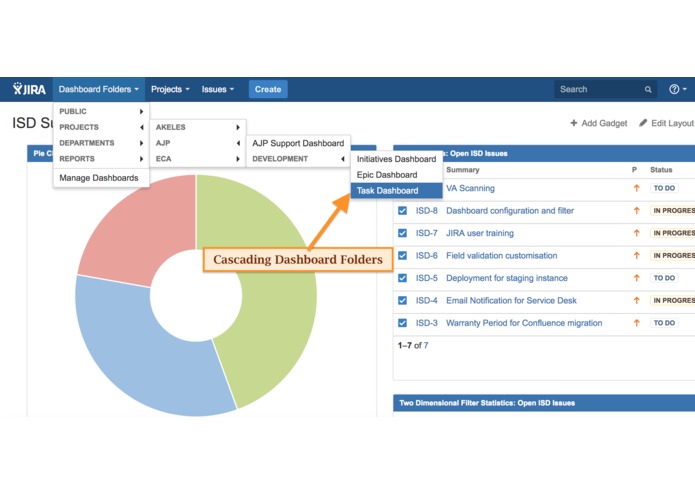Click the Summary column header
The image size is (695, 494).
pos(462,170)
